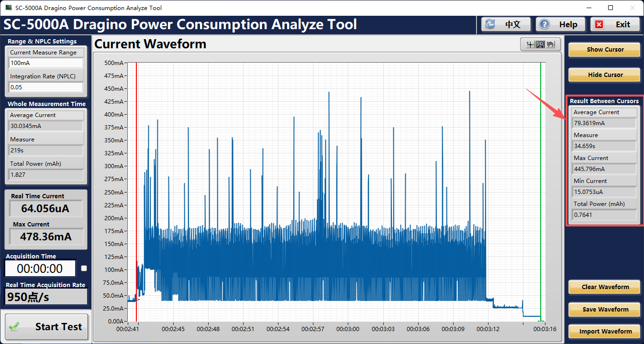Viewport: 644px width, 344px height.
Task: Click the 0.00A label on the Y axis
Action: click(115, 321)
